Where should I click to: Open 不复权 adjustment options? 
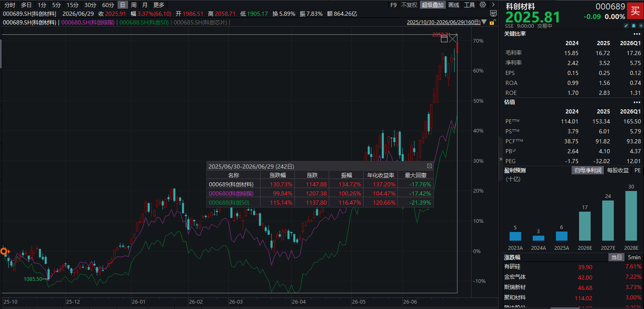(409, 5)
